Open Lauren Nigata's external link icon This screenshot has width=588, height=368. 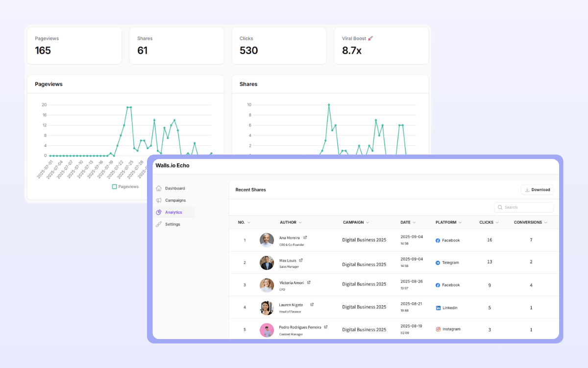pos(312,305)
